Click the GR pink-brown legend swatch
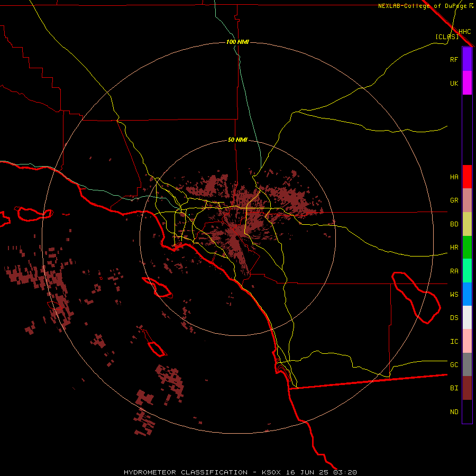 pyautogui.click(x=467, y=200)
